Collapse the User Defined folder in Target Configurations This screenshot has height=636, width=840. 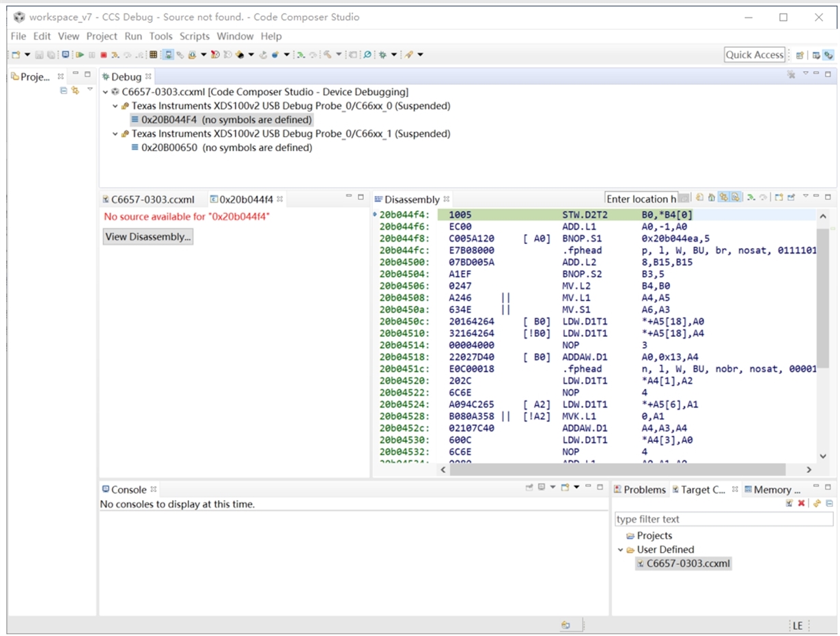(x=620, y=550)
